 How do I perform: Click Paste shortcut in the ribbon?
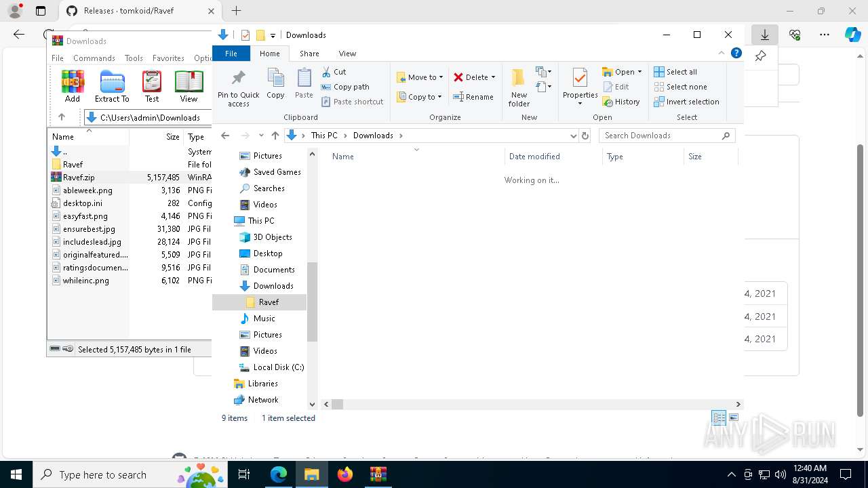point(352,102)
